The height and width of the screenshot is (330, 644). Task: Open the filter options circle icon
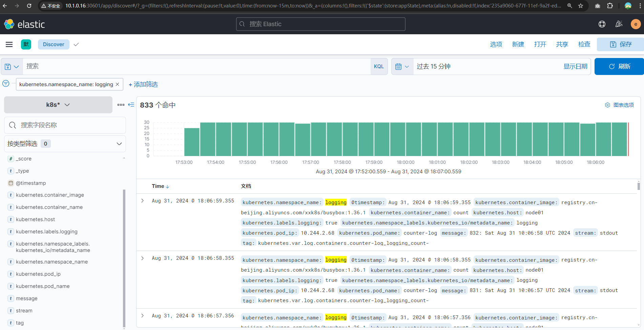6,83
